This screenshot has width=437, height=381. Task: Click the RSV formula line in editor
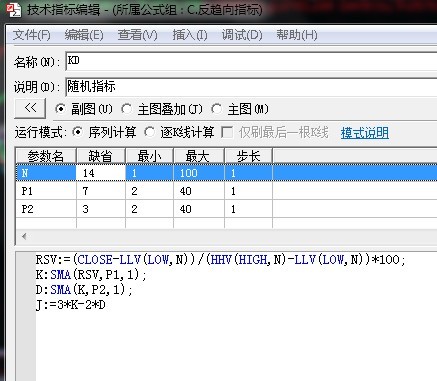(220, 259)
